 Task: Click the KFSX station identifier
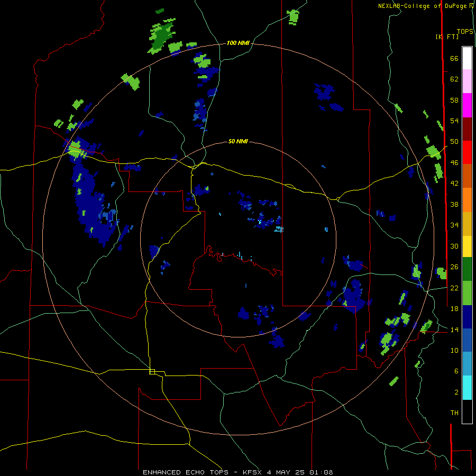tap(252, 472)
